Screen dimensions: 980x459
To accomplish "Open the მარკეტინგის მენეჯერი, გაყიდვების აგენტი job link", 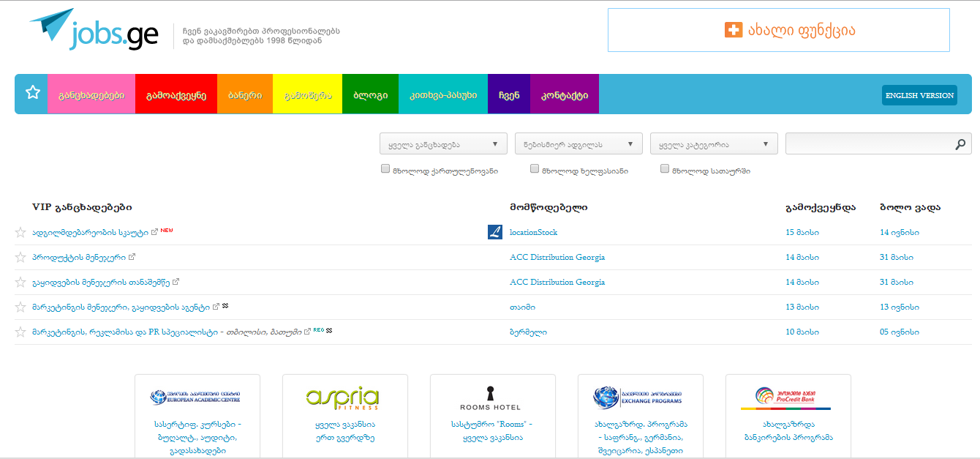I will pos(121,307).
